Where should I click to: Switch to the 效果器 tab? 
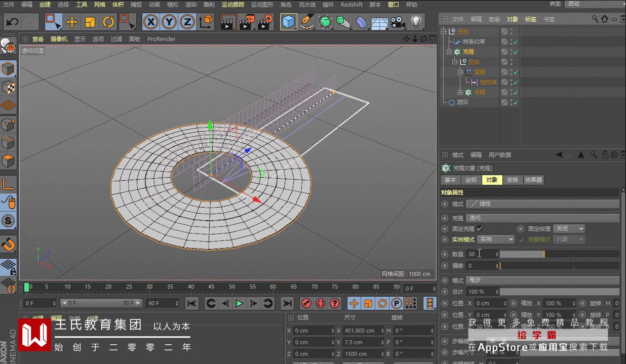533,180
